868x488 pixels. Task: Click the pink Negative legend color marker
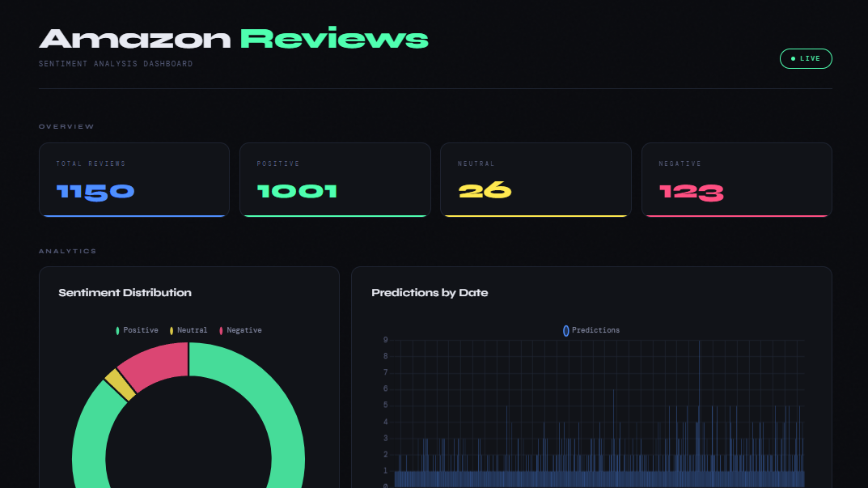point(221,331)
